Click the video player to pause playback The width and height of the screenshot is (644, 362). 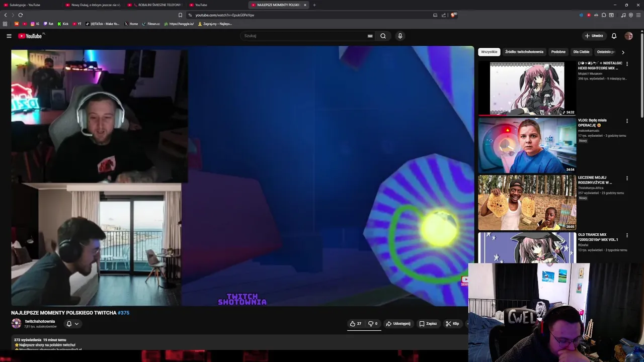pyautogui.click(x=243, y=176)
